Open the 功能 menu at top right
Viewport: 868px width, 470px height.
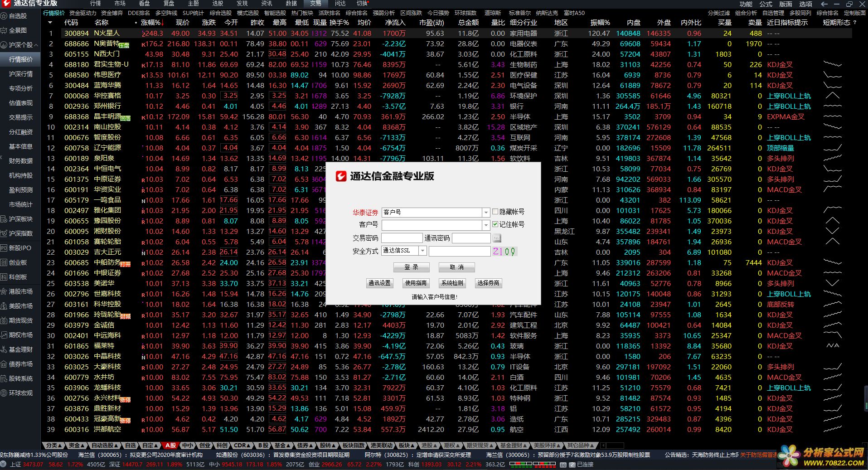tap(746, 4)
